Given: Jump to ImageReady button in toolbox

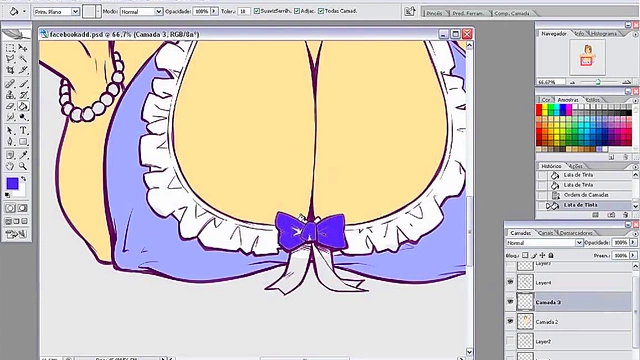Looking at the screenshot, I should 16,234.
